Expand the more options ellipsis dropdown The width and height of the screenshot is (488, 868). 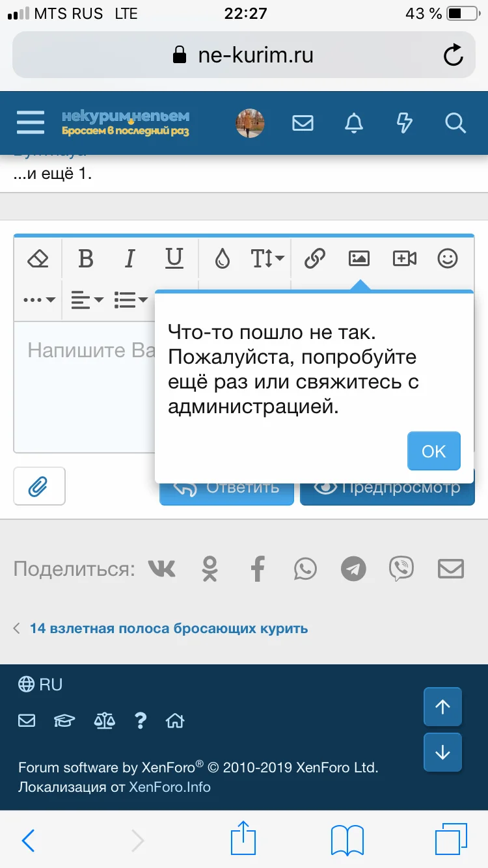pos(39,300)
